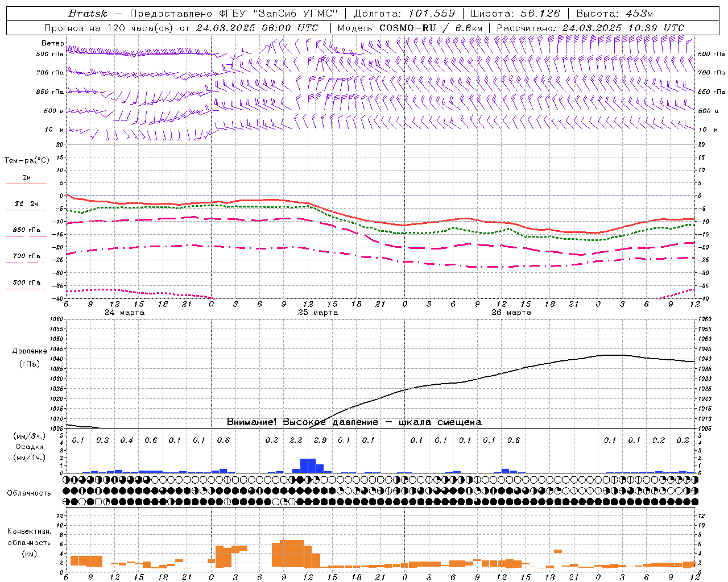Image resolution: width=728 pixels, height=582 pixels.
Task: Click the Модель COSMO-RU / 6.6км label
Action: (409, 28)
